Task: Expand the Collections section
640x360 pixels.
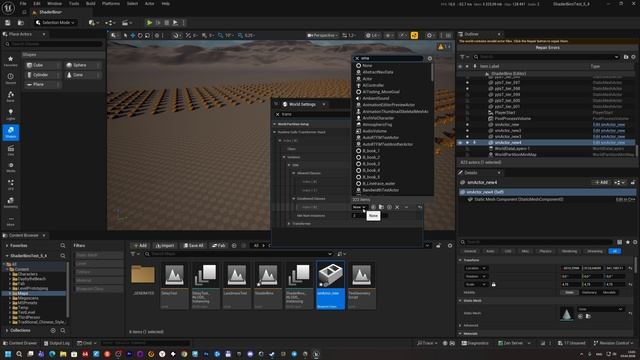Action: pyautogui.click(x=7, y=330)
